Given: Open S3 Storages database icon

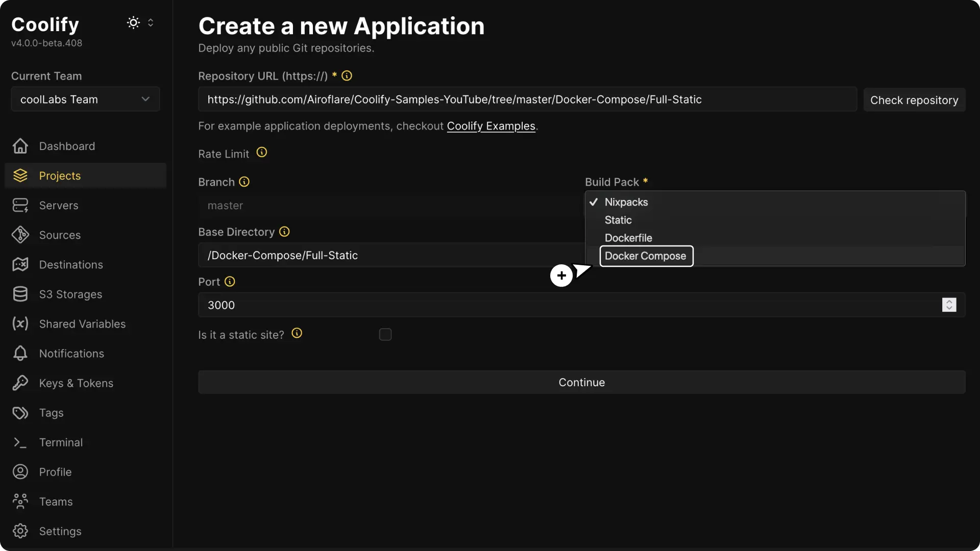Looking at the screenshot, I should point(20,294).
